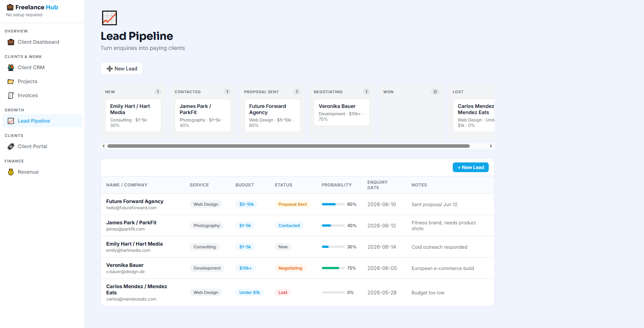Viewport: 644px width, 328px height.
Task: Go to Client CRM page
Action: pos(42,68)
